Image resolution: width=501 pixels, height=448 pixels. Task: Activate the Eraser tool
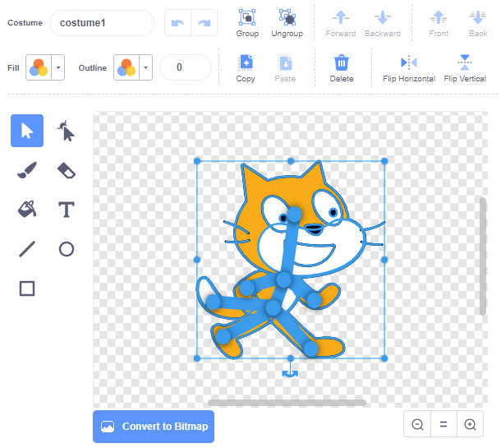coord(66,170)
